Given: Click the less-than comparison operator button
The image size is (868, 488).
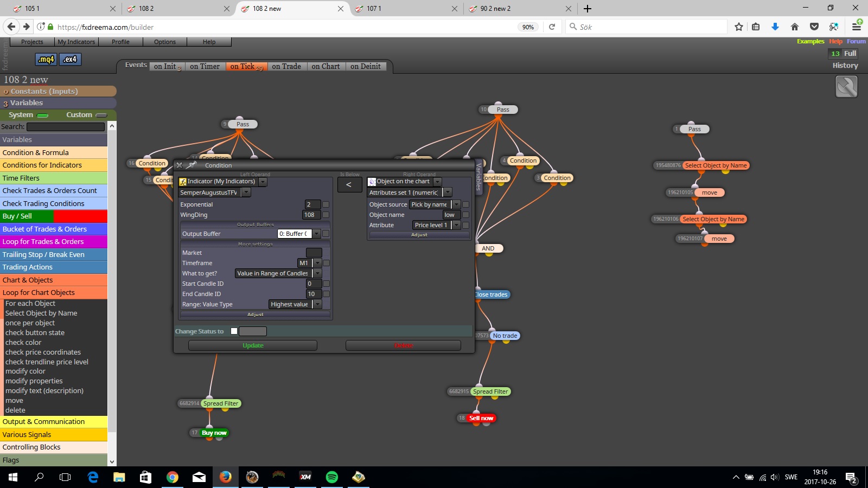Looking at the screenshot, I should (349, 185).
